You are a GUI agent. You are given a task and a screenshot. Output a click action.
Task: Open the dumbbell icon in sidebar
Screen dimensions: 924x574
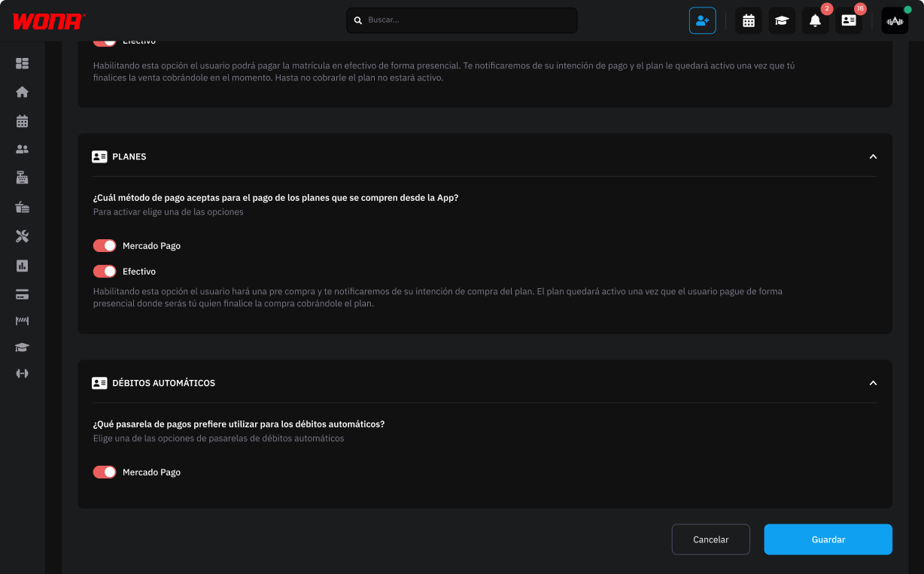pos(22,373)
